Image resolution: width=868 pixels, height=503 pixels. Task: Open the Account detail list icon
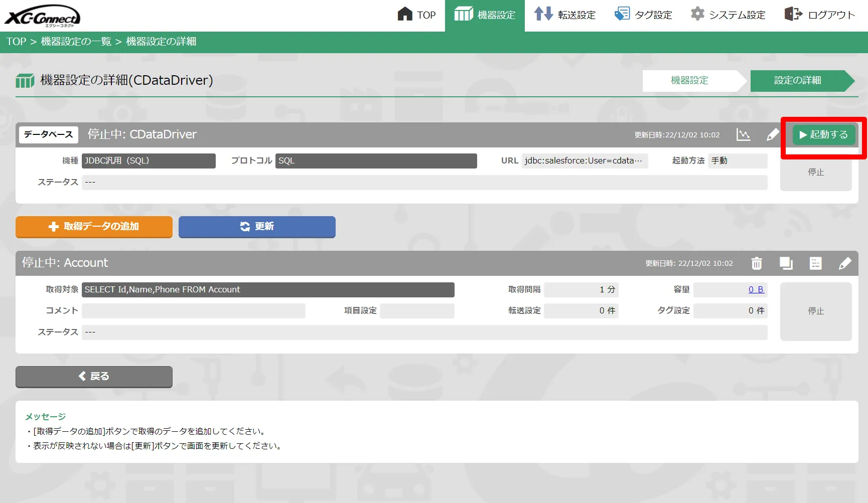click(x=815, y=263)
